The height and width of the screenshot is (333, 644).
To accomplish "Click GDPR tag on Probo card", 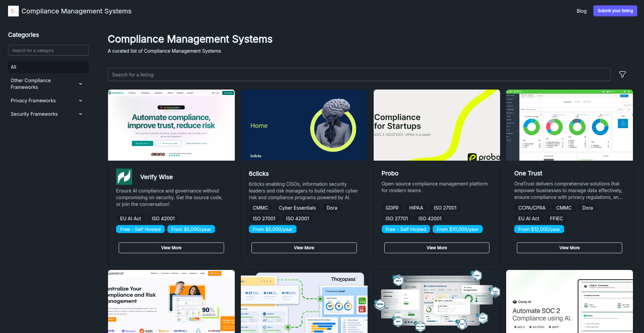I will [392, 208].
